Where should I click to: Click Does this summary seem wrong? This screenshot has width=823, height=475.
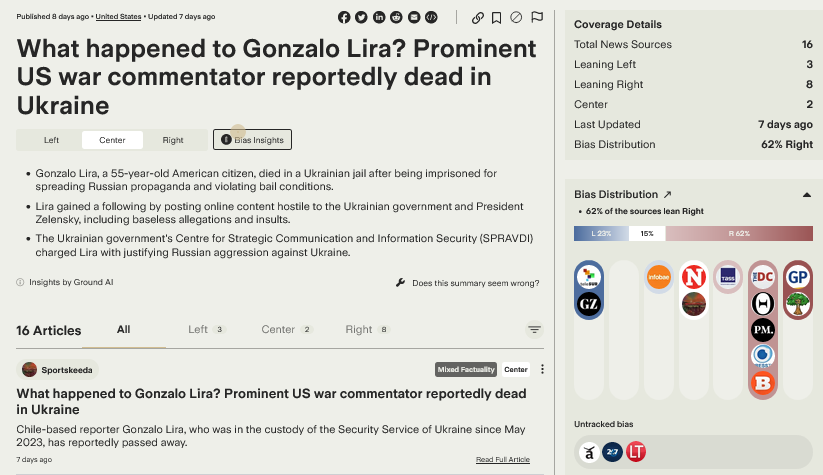coord(476,283)
